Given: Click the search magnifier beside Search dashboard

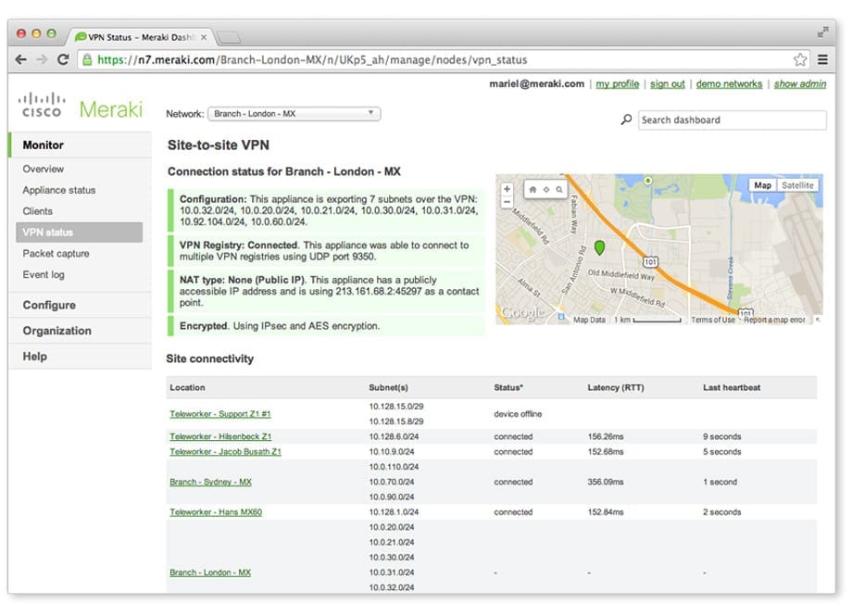Looking at the screenshot, I should 626,119.
